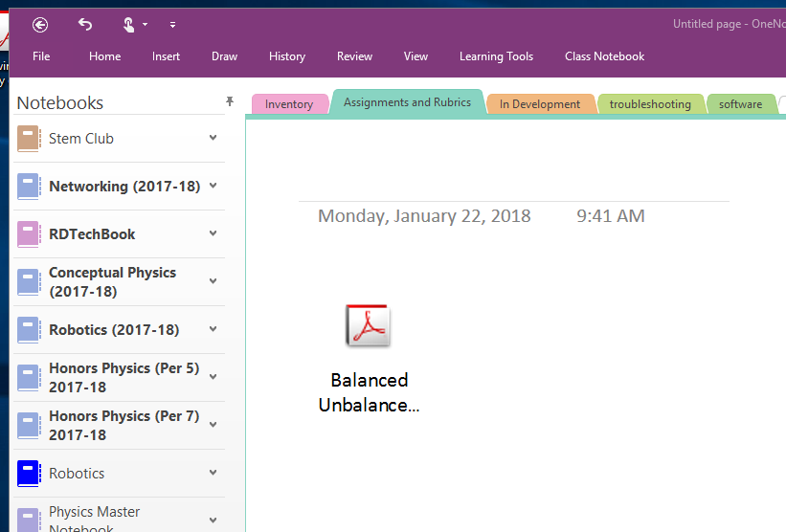
Task: Click the bright blue Robotics notebook icon
Action: click(29, 474)
